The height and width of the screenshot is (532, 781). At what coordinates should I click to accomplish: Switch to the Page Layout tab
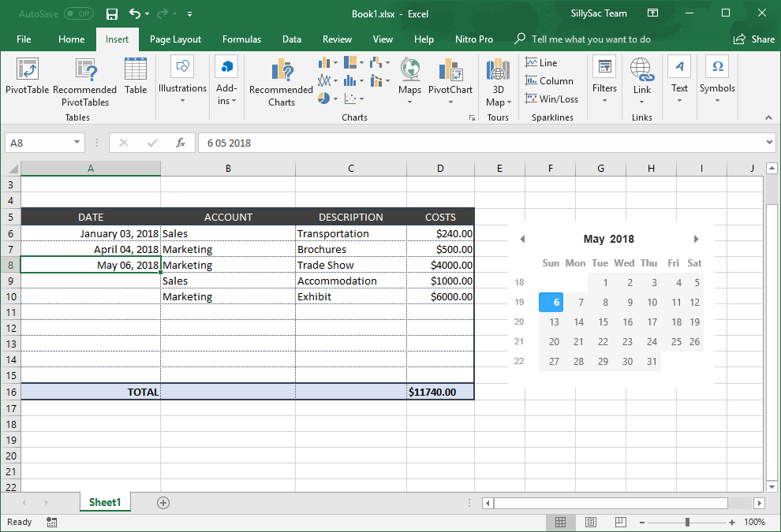(175, 39)
